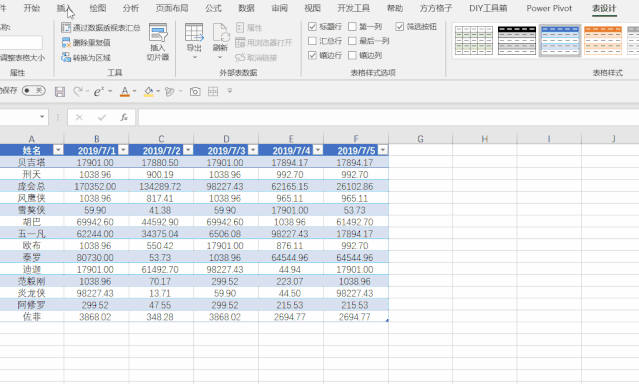Viewport: 639px width, 384px height.
Task: Select the green table style thumbnail
Action: (474, 40)
